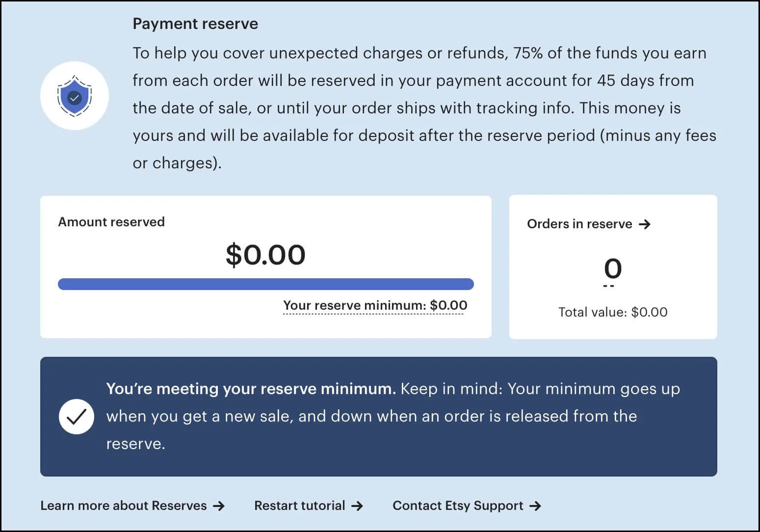Select the Payment reserve heading

click(195, 23)
